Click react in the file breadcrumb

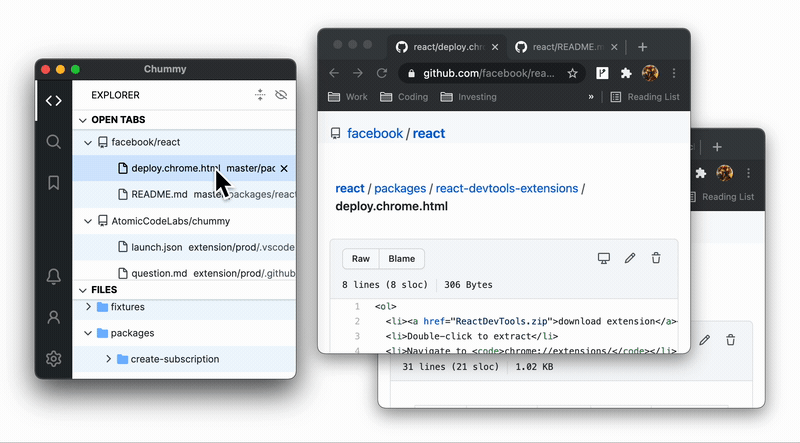click(350, 188)
